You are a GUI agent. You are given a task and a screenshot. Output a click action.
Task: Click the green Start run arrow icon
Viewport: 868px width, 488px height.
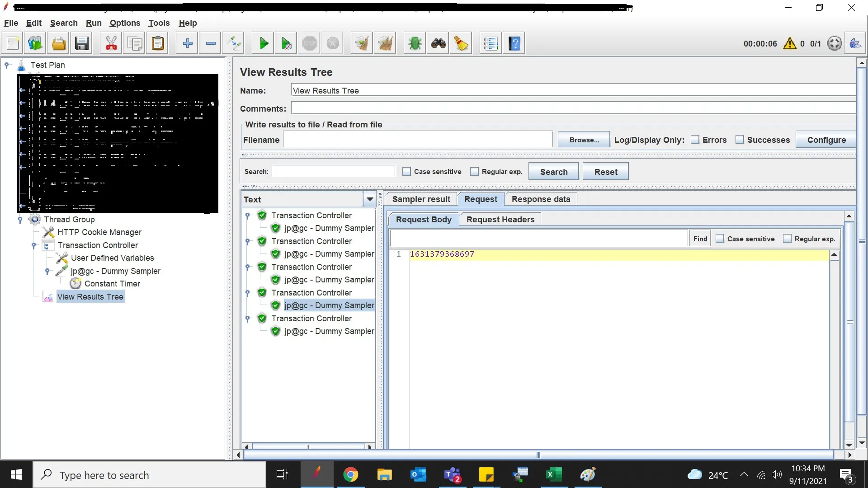[x=263, y=43]
